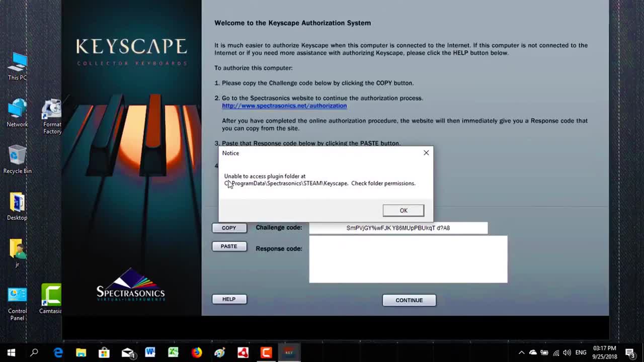Open Firefox from taskbar

click(197, 352)
